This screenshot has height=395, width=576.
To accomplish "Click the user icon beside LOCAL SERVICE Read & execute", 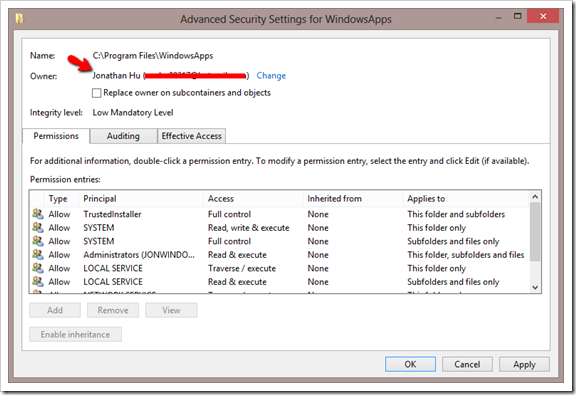I will [37, 282].
